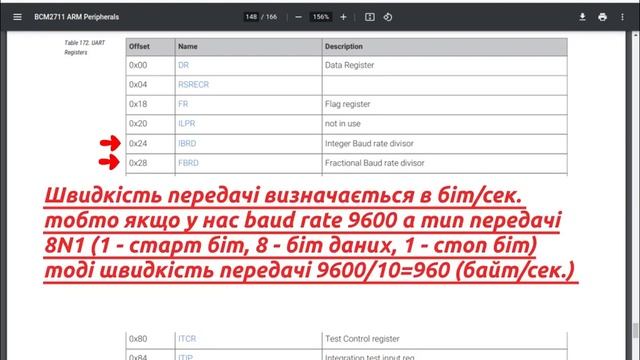
Task: Click the Table 172 UART Registers caption
Action: (x=84, y=47)
